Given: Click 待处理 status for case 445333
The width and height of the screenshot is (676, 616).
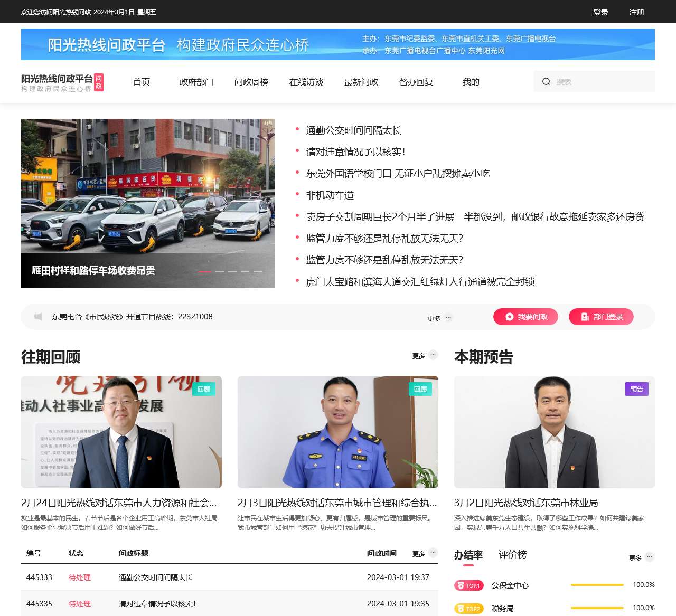Looking at the screenshot, I should (80, 577).
